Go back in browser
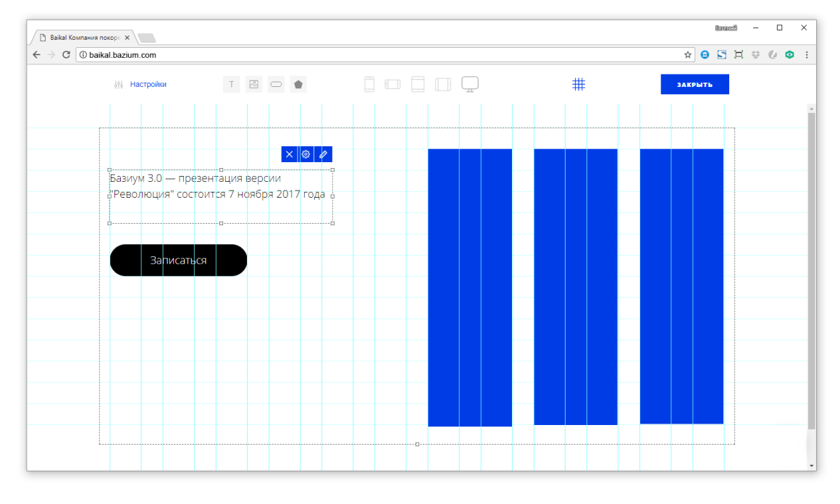Viewport: 840px width, 504px height. 36,54
